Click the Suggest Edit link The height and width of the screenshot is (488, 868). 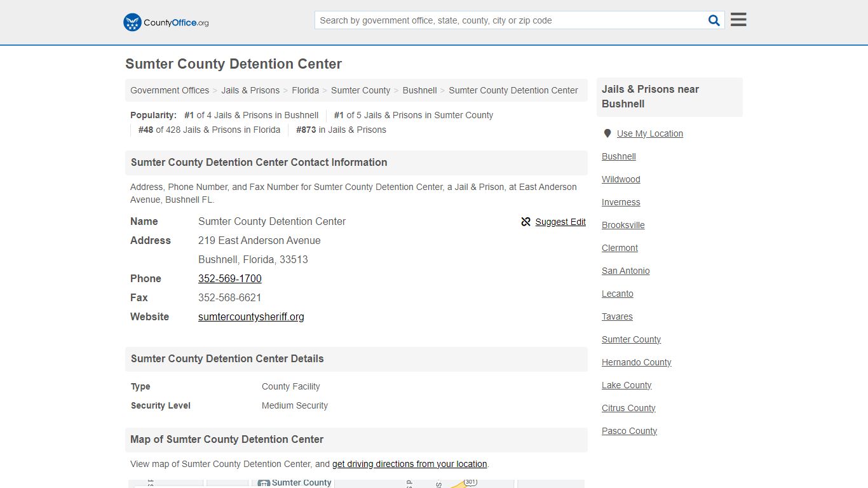[x=560, y=222]
